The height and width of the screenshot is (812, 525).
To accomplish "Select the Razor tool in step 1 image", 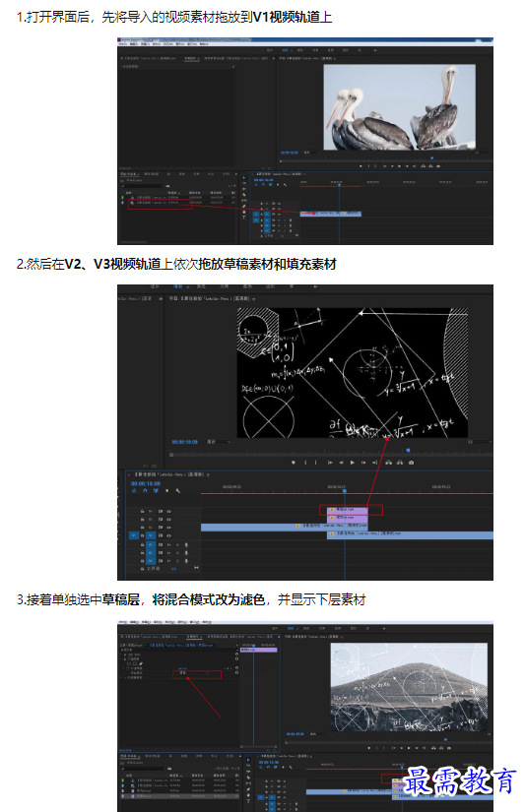I will point(243,194).
